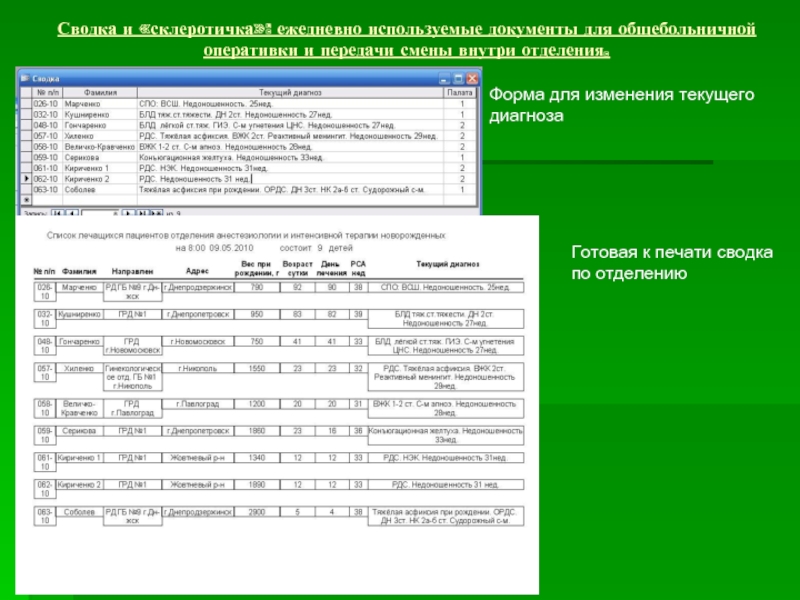Click the Текущий диагноз column header in Сводка form
Screen dimensions: 800x600
pos(290,92)
